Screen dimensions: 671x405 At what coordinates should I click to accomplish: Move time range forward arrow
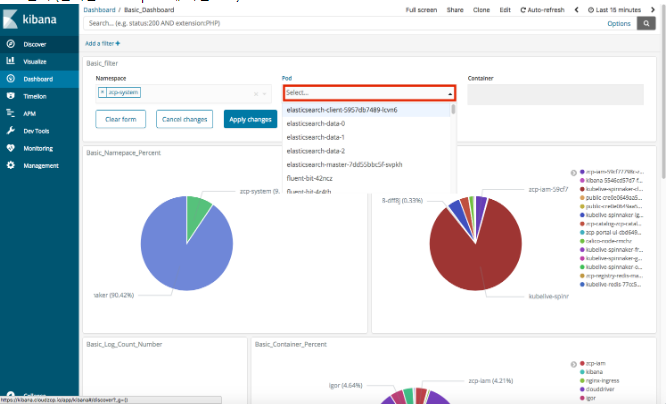click(653, 10)
